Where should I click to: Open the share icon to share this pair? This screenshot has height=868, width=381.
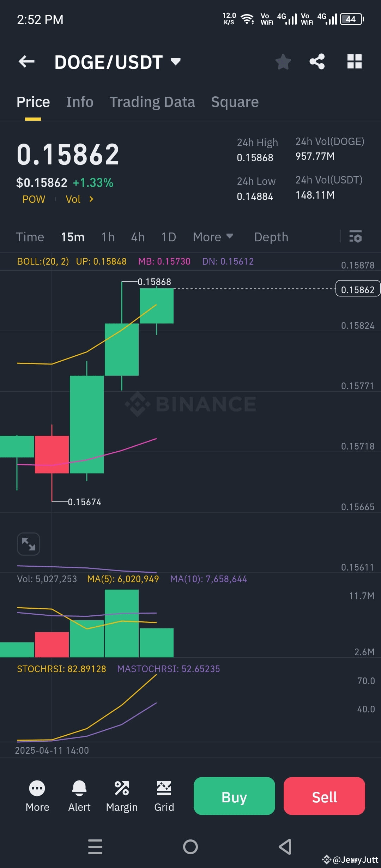(317, 62)
